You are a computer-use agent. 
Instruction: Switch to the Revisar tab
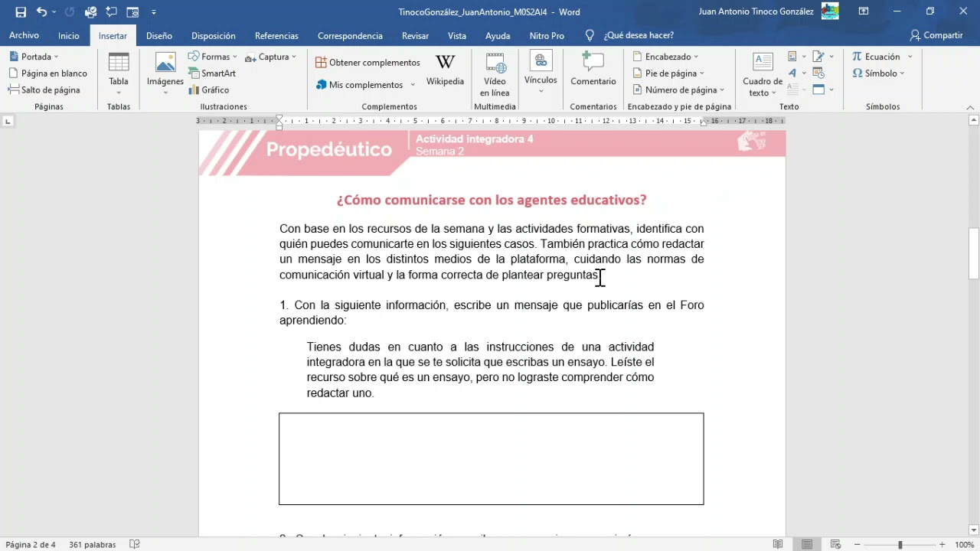[415, 35]
